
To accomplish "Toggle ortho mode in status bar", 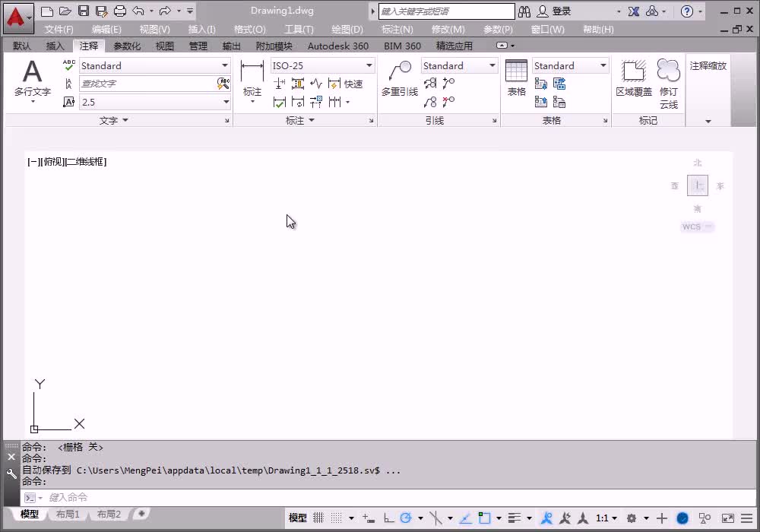I will [388, 518].
